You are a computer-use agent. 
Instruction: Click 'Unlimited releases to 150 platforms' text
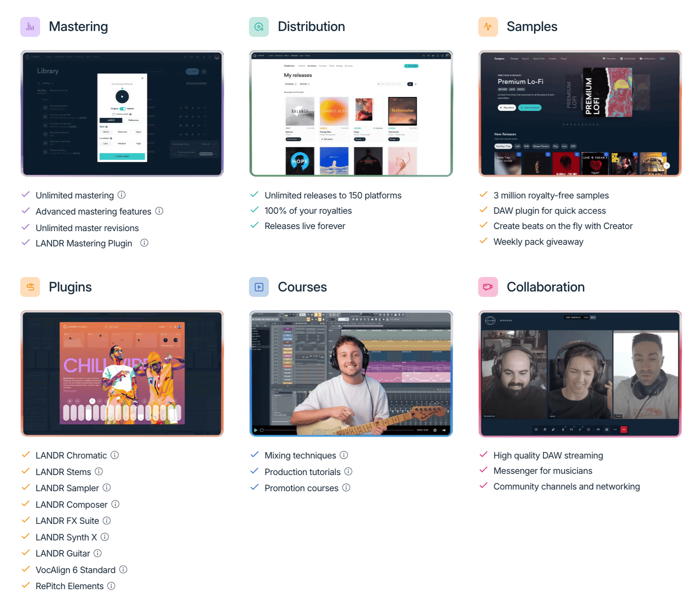pyautogui.click(x=333, y=195)
